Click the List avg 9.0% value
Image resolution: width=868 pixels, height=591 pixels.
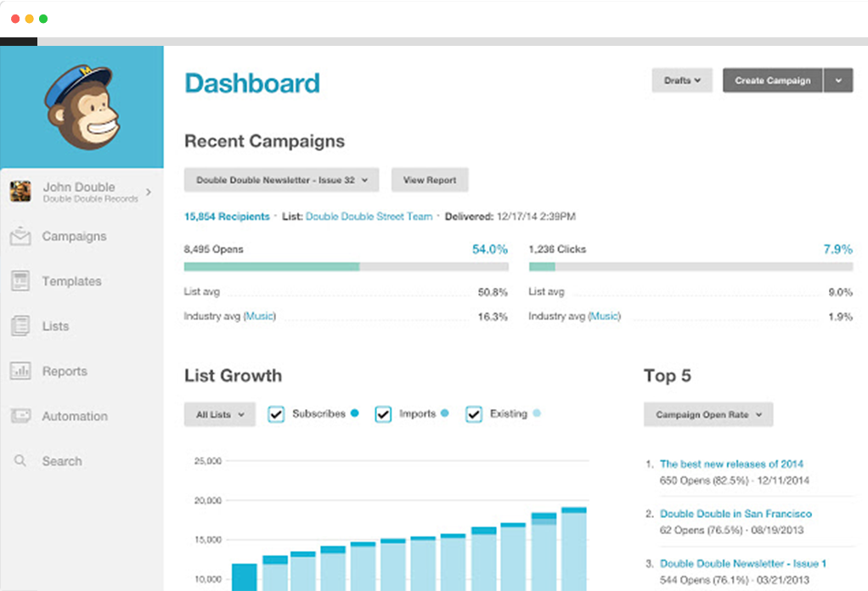point(840,291)
